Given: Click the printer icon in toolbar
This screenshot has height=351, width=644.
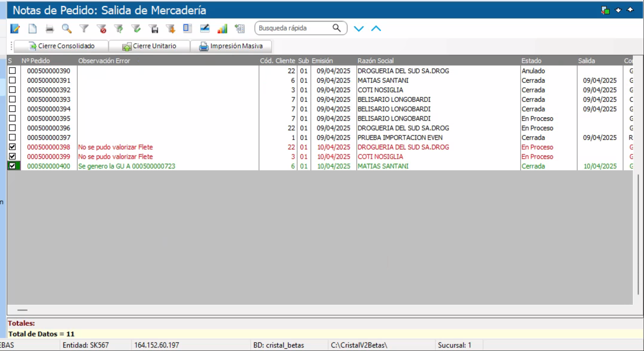Looking at the screenshot, I should [50, 29].
